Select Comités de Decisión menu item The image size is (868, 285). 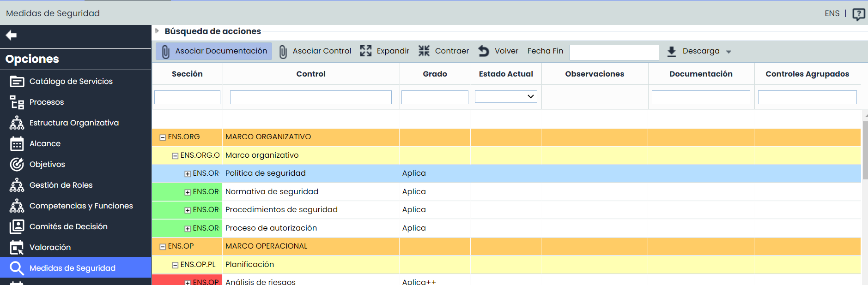(x=68, y=226)
